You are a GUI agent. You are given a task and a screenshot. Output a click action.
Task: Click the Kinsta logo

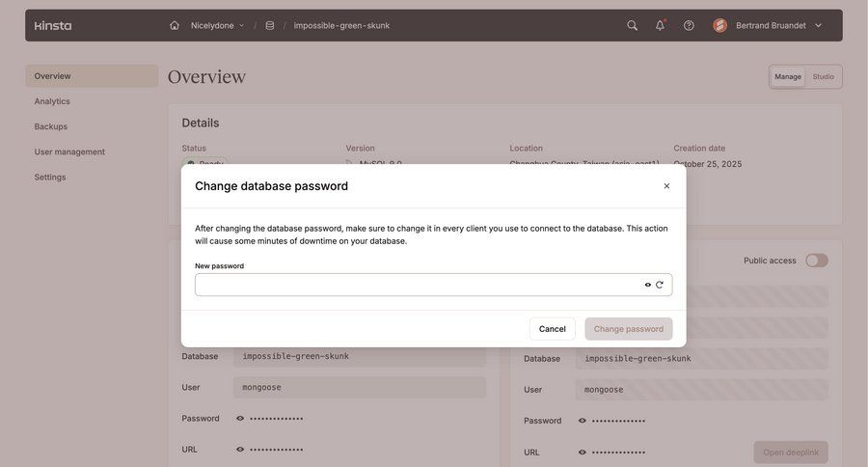tap(53, 25)
